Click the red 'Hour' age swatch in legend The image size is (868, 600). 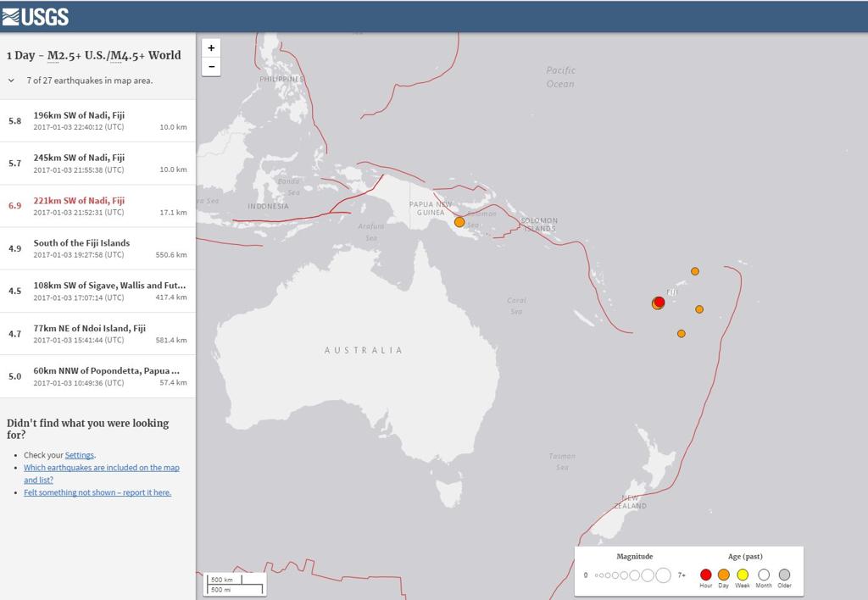[706, 574]
